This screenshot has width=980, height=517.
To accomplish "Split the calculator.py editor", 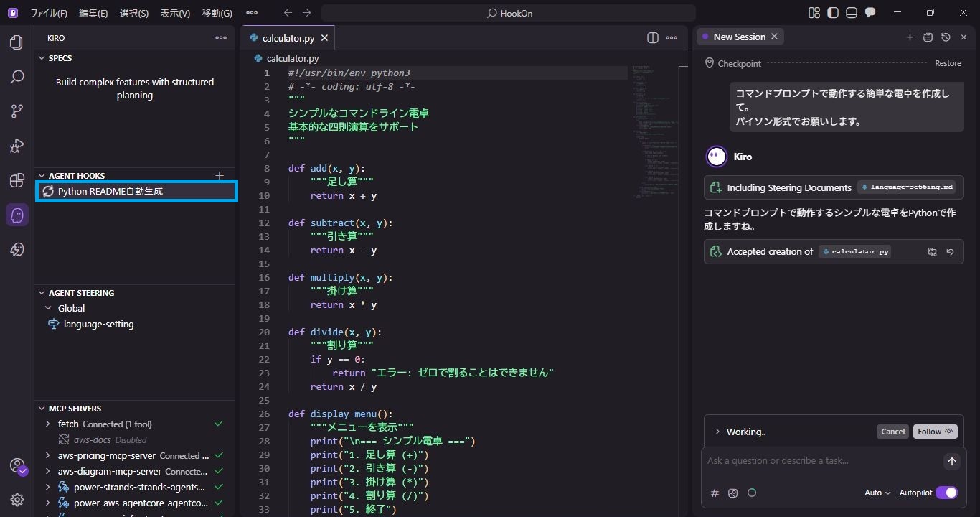I will tap(652, 38).
